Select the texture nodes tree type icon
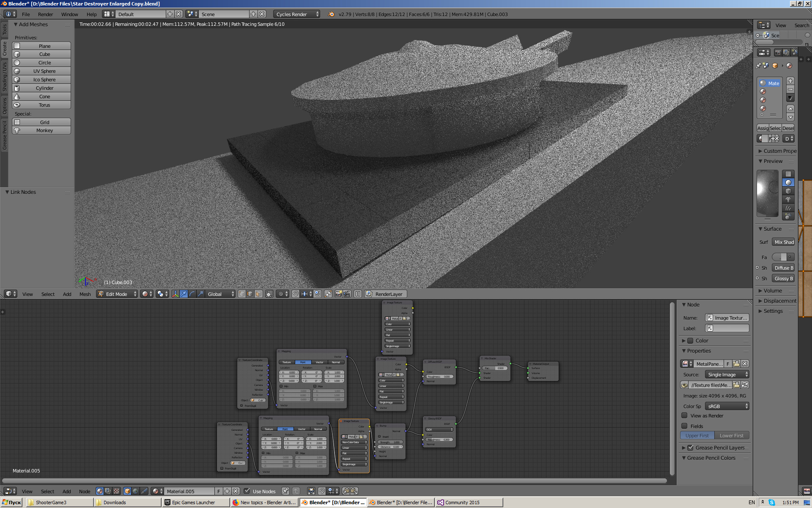This screenshot has width=812, height=508. (x=116, y=491)
